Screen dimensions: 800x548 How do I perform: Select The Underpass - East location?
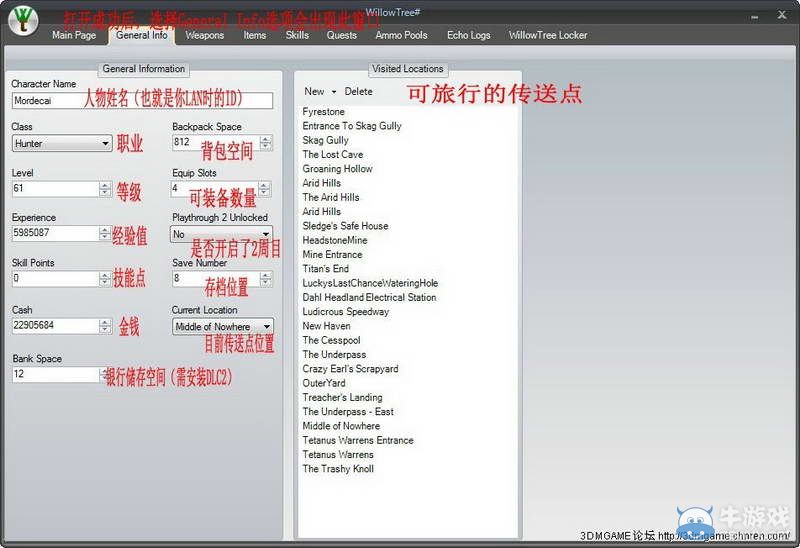click(348, 411)
